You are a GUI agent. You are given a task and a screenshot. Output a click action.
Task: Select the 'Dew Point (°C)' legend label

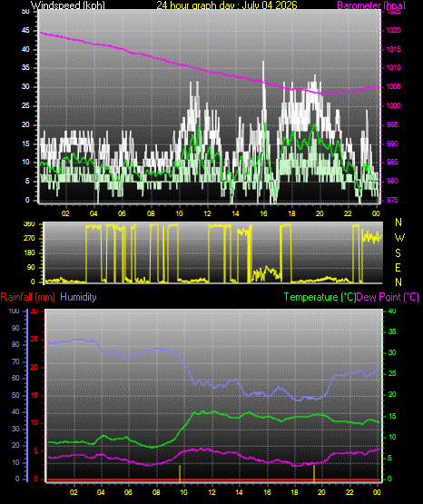(388, 297)
